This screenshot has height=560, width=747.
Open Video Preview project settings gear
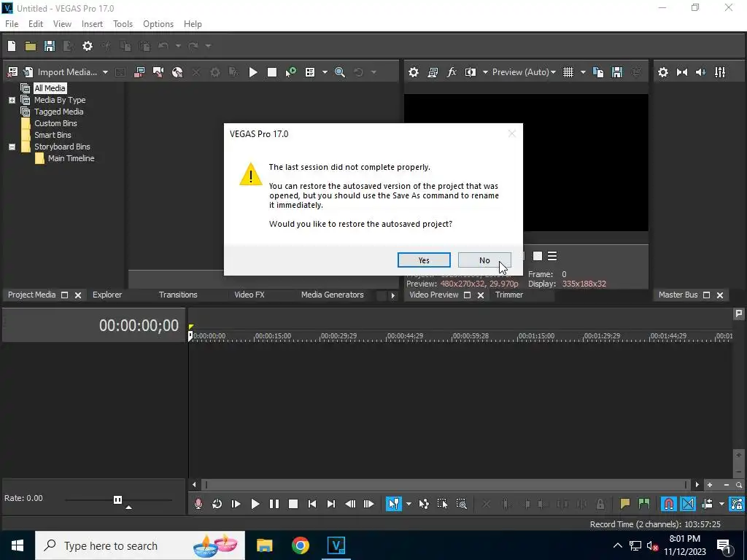tap(414, 72)
